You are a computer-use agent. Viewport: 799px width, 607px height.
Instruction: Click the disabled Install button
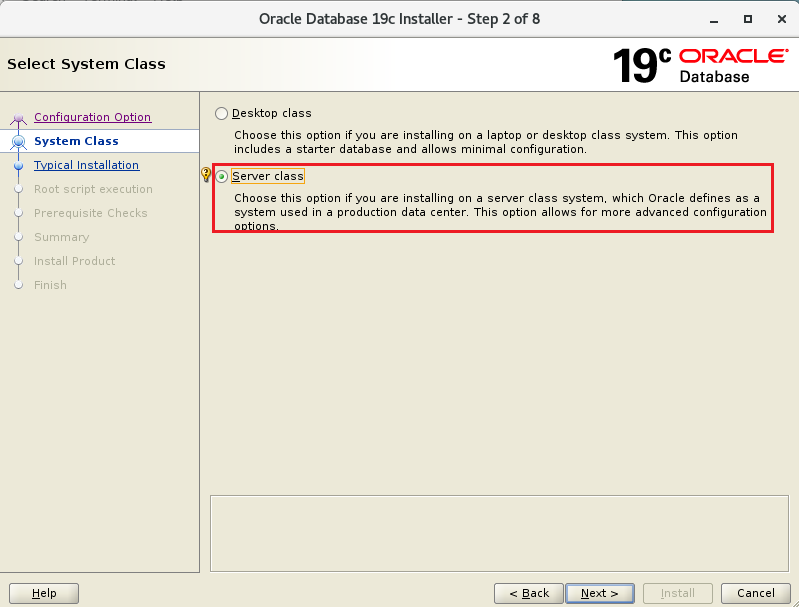point(678,593)
